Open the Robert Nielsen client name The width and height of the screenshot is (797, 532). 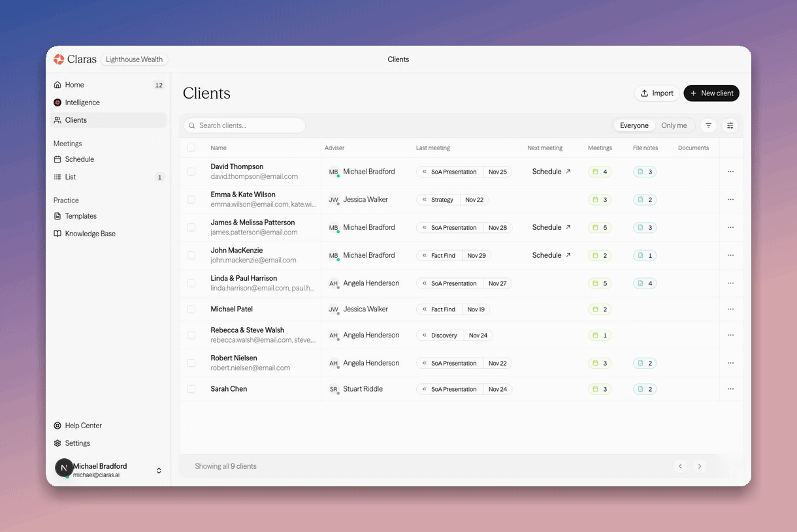234,358
